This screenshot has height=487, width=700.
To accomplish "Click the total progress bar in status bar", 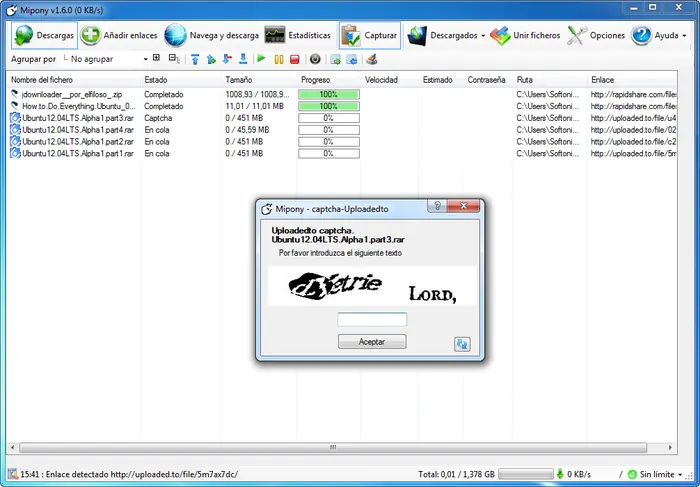I will [525, 474].
